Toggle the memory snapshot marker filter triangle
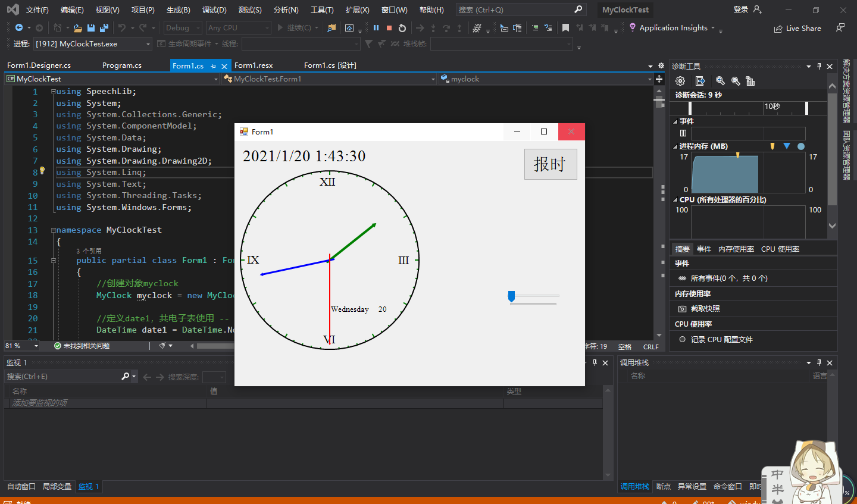 [x=772, y=145]
